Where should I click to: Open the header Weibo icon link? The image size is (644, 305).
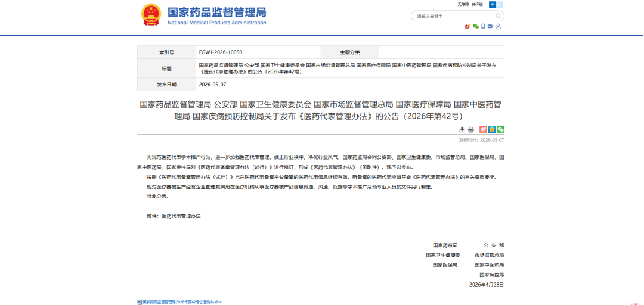467,26
